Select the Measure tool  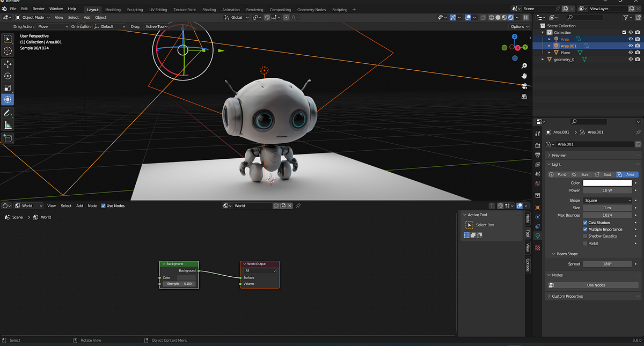coord(8,124)
